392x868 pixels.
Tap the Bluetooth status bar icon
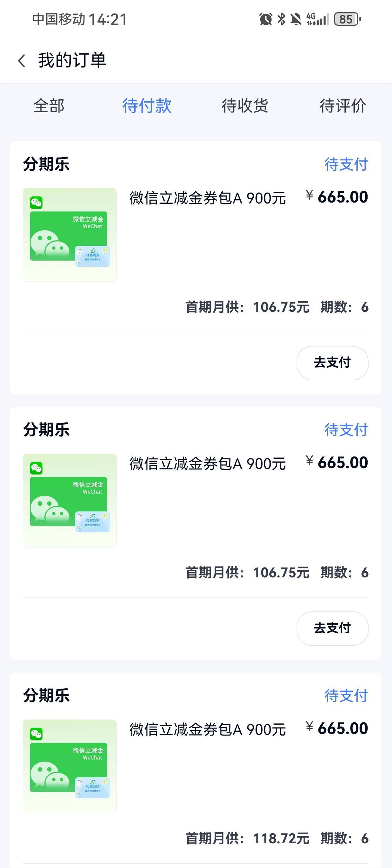pos(281,19)
